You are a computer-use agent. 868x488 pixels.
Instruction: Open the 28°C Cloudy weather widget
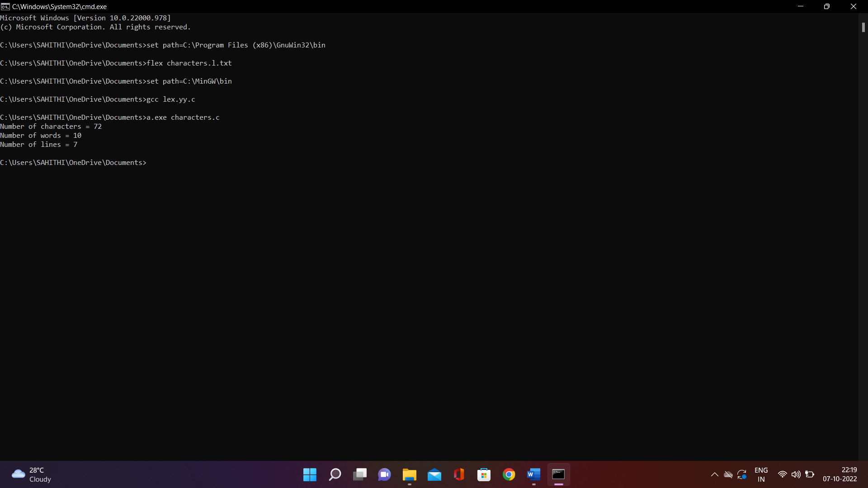(x=32, y=474)
